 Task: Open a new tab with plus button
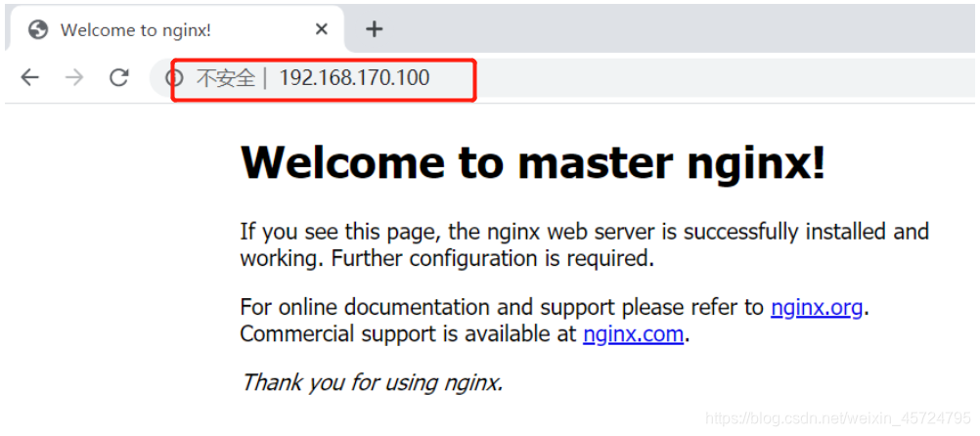pyautogui.click(x=374, y=28)
